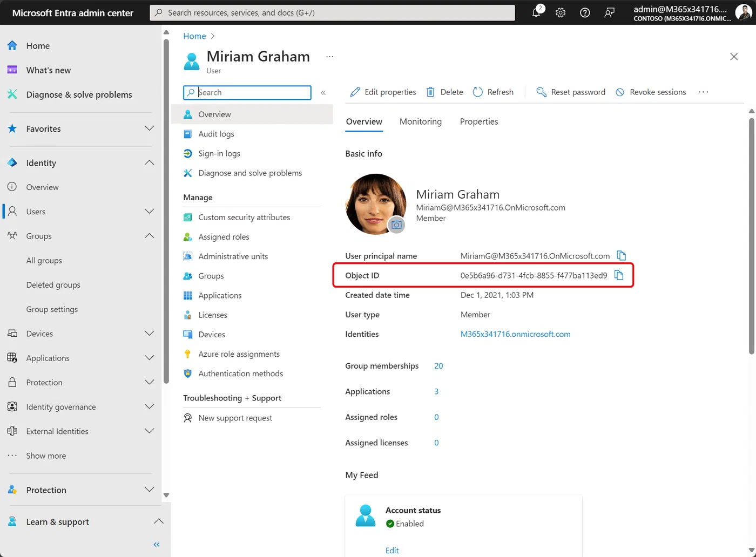Expand the sidebar Applications section chevron

click(150, 357)
